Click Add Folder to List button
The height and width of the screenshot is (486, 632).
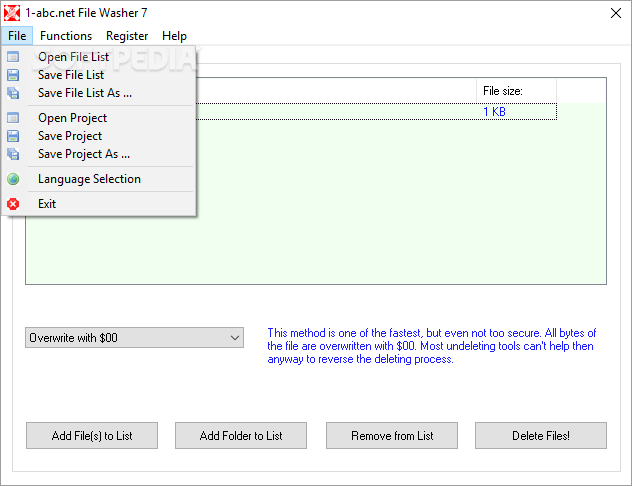pos(241,436)
